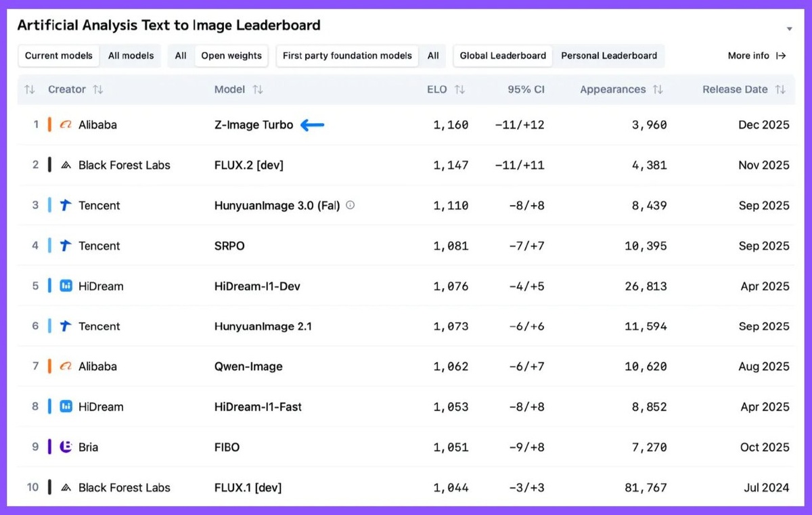Screen dimensions: 812x515
Task: Click confidence interval -3/+3
Action: coord(528,487)
